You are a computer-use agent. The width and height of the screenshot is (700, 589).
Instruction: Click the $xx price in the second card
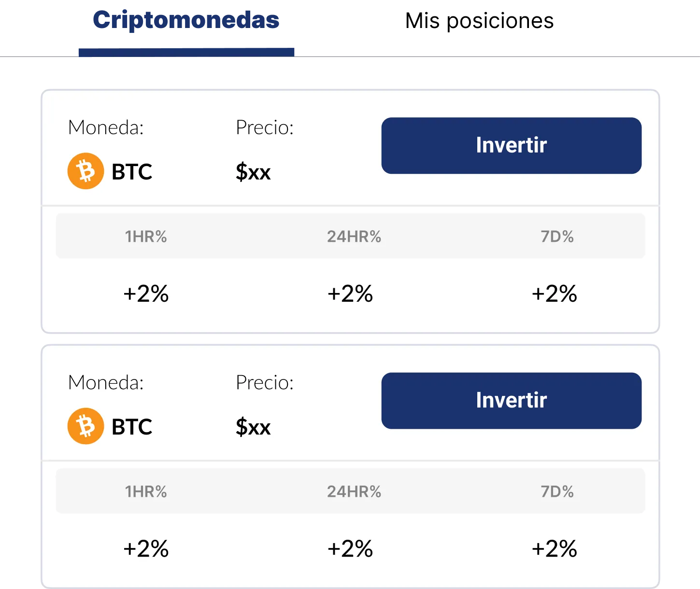coord(253,427)
